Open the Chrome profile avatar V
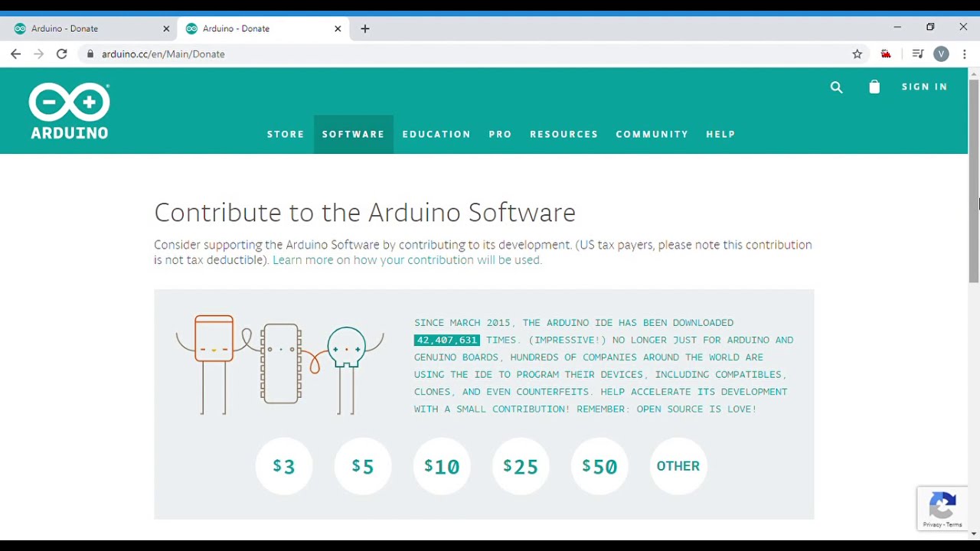The width and height of the screenshot is (980, 551). tap(941, 54)
